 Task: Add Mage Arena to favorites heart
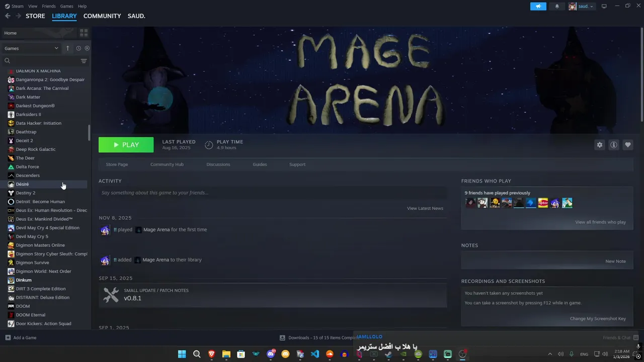[x=628, y=145]
